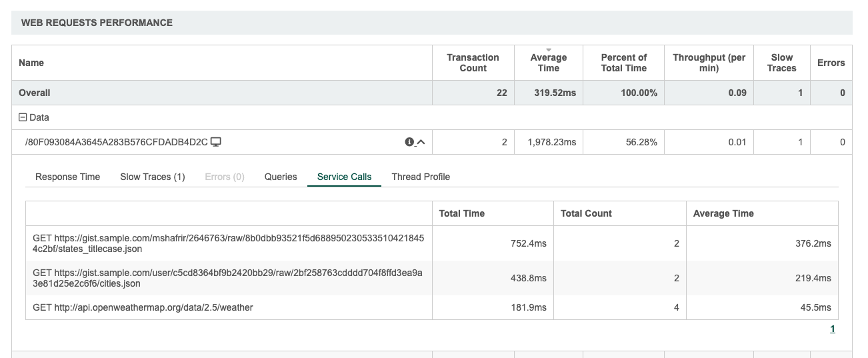Select the cities.json service call row
The height and width of the screenshot is (358, 868).
[228, 278]
